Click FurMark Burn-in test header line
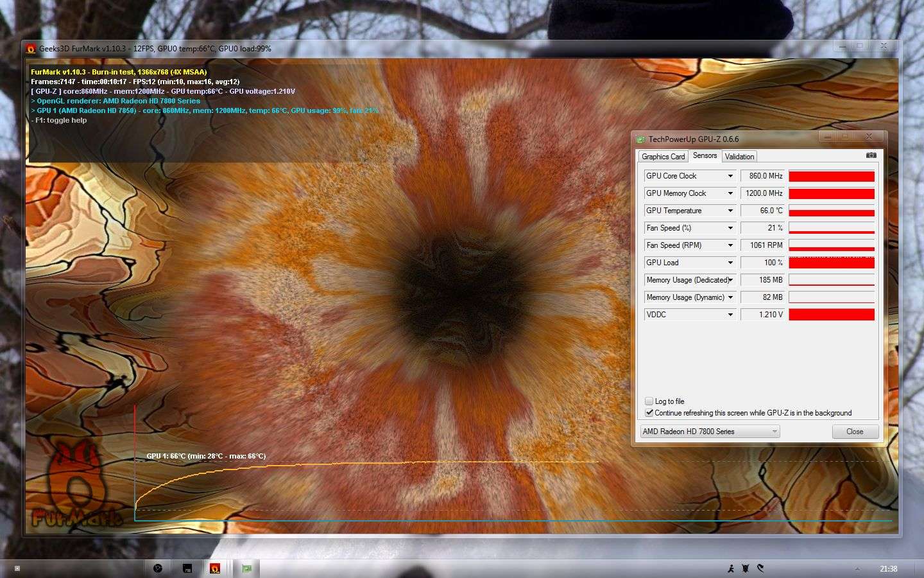The image size is (924, 578). pyautogui.click(x=119, y=72)
